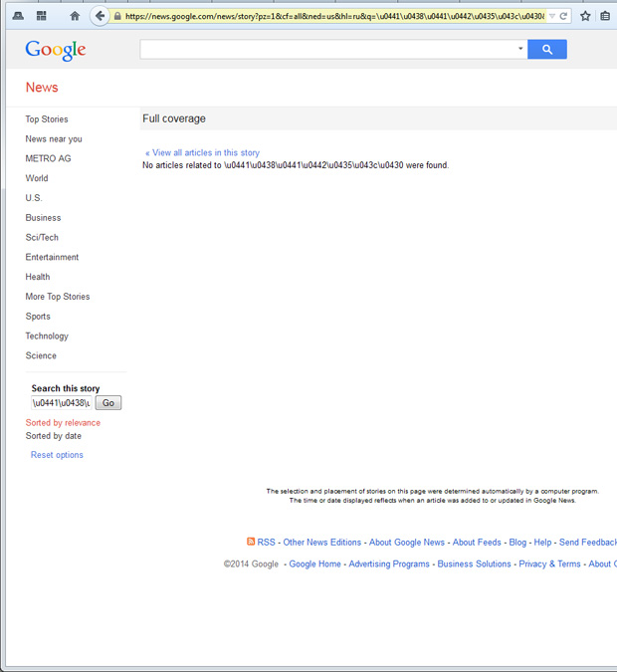
Task: Open About Google News link
Action: [407, 543]
